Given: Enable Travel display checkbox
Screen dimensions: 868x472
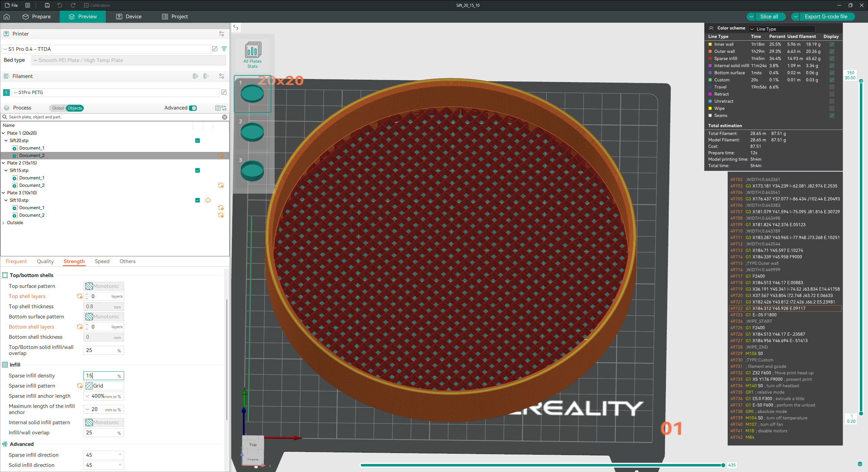Looking at the screenshot, I should 832,87.
